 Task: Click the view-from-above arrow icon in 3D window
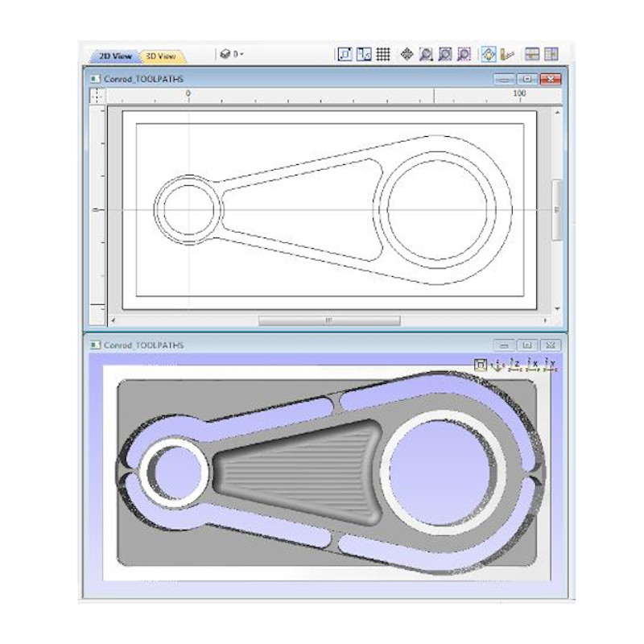[x=497, y=365]
